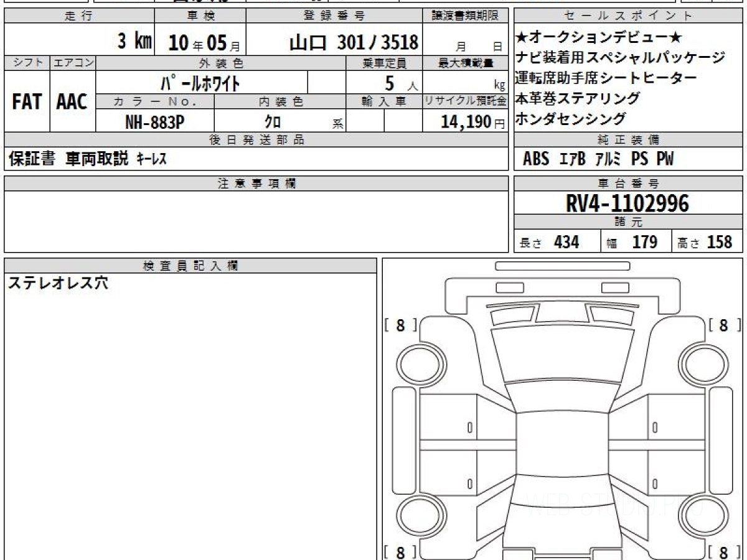Select the width value "179"

644,242
